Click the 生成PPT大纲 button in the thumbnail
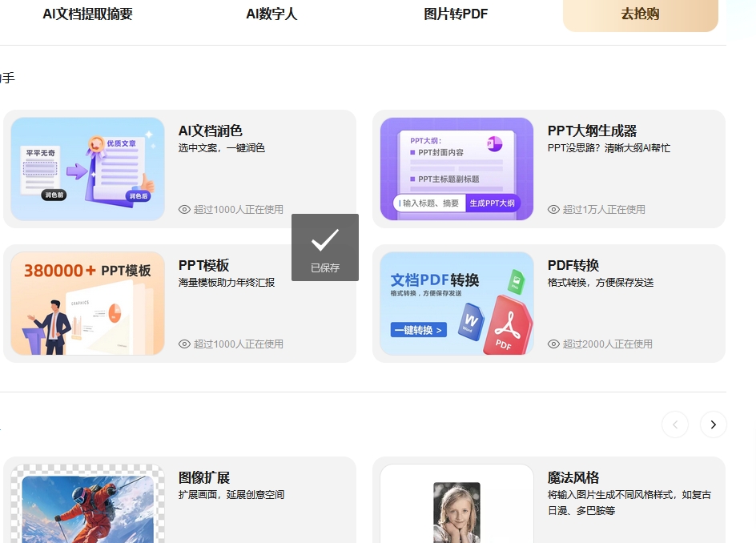The width and height of the screenshot is (756, 543). 493,203
